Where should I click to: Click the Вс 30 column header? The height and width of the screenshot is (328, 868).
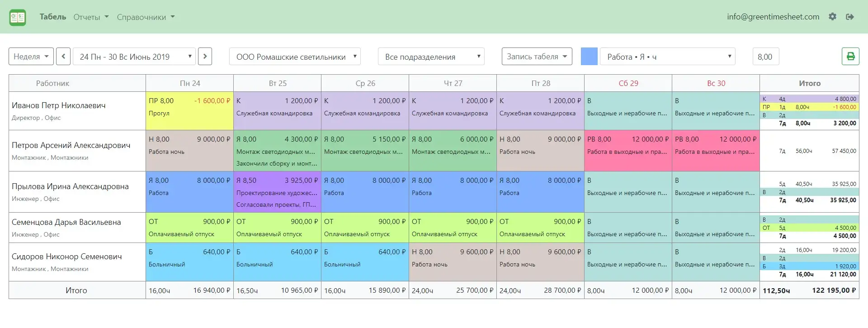tap(716, 83)
